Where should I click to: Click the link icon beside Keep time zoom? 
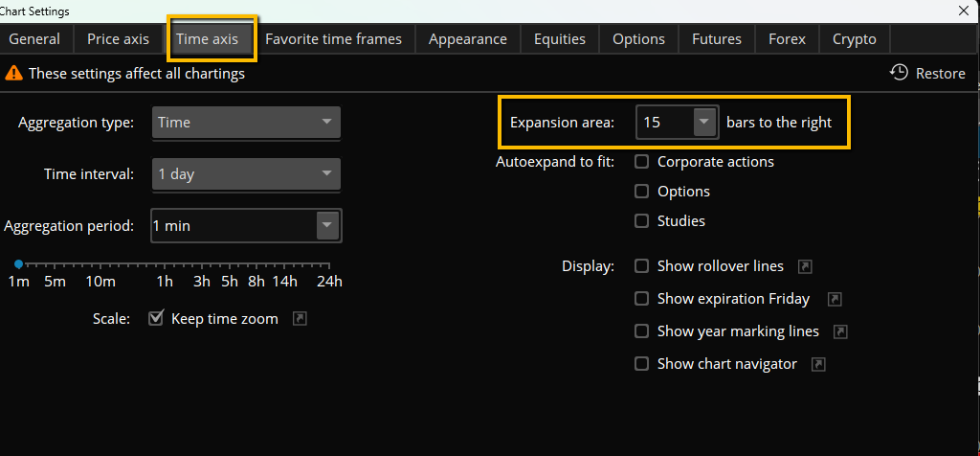[300, 319]
